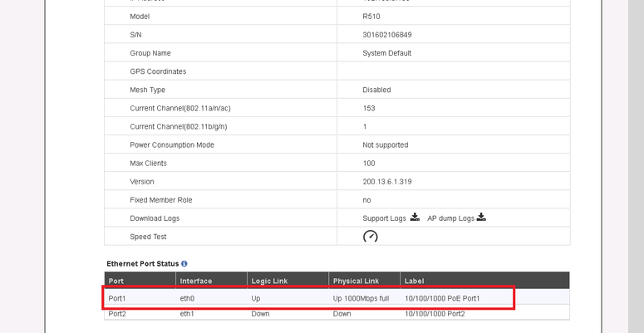Click the Support Logs text link

pyautogui.click(x=384, y=218)
